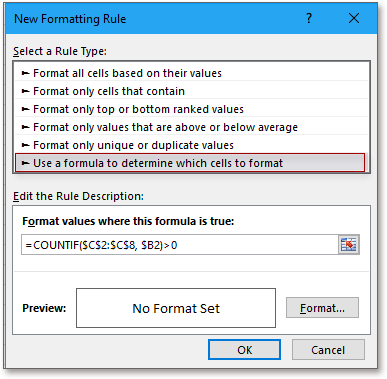Image resolution: width=387 pixels, height=379 pixels.
Task: Click the Help question mark icon
Action: [309, 18]
